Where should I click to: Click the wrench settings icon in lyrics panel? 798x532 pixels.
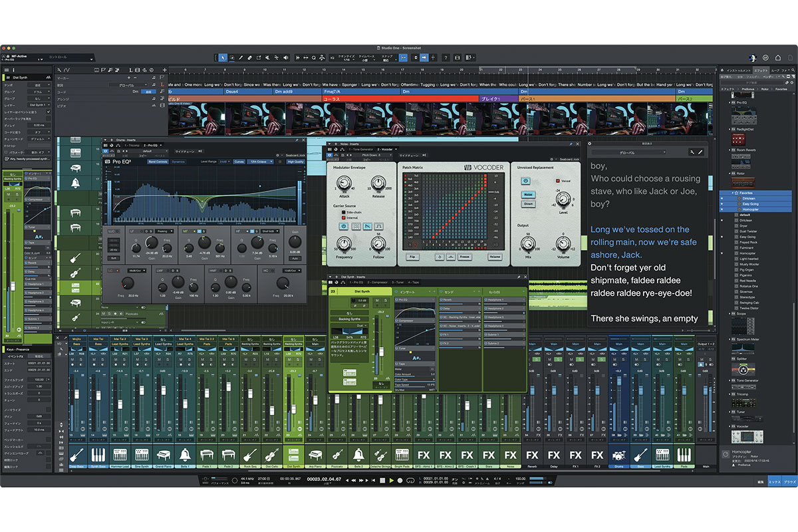pos(692,152)
